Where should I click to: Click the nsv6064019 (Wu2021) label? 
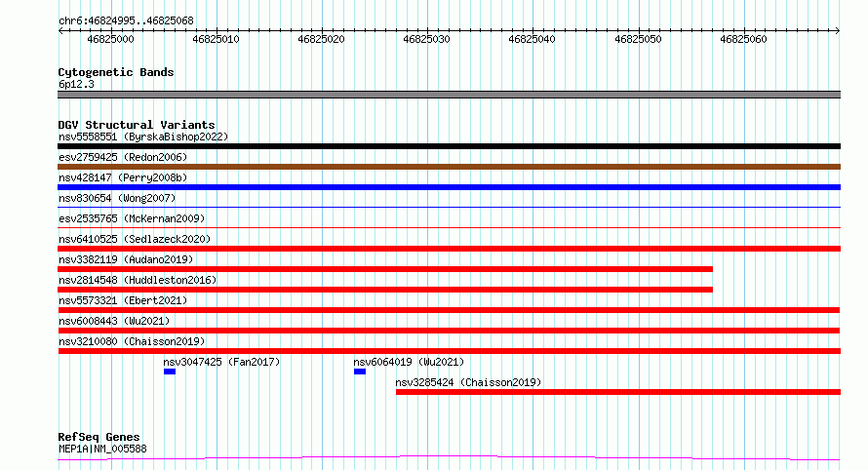[409, 362]
